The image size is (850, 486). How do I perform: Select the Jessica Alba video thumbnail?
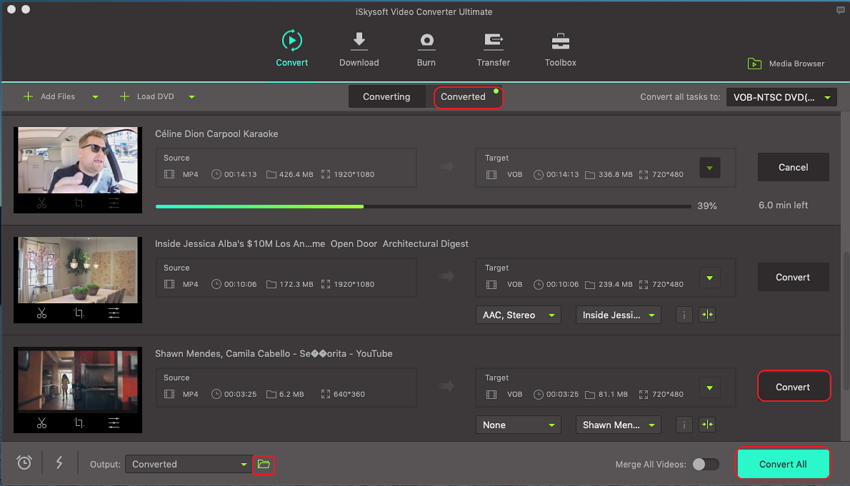click(x=78, y=270)
